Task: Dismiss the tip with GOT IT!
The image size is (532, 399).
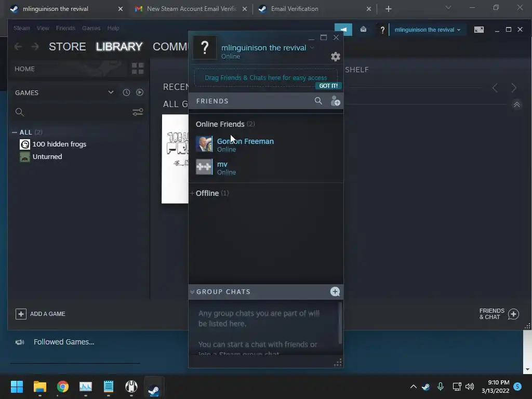Action: coord(328,86)
